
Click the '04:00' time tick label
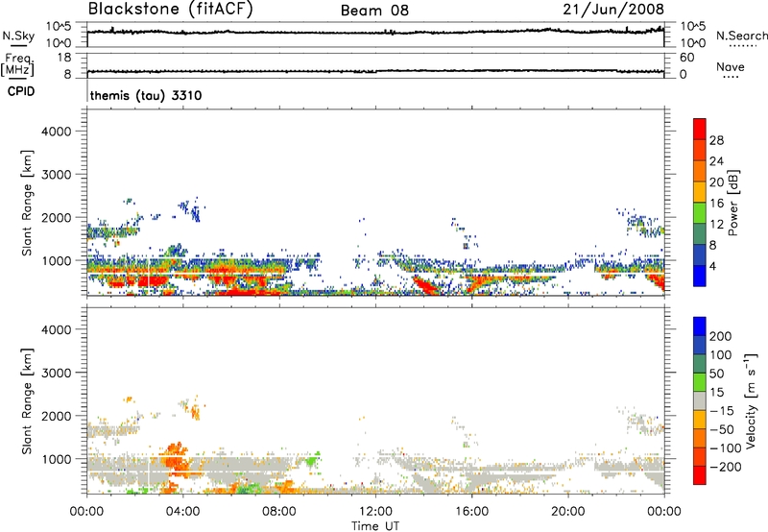coord(182,512)
